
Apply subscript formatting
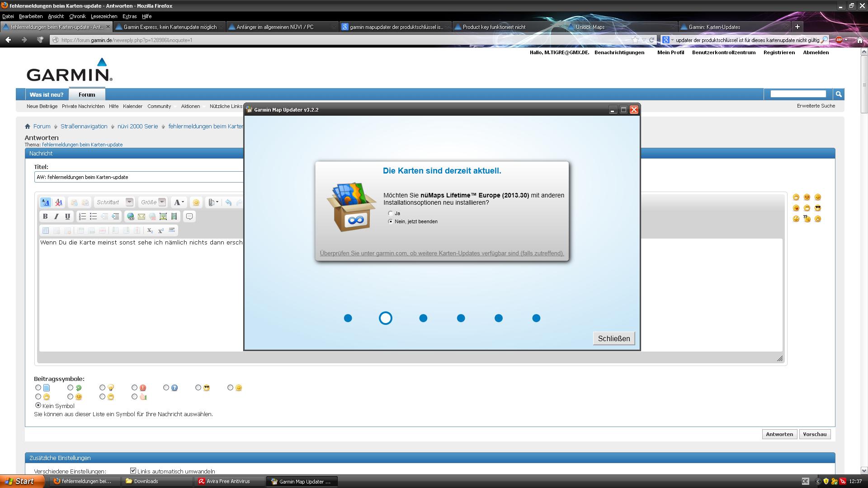point(150,230)
